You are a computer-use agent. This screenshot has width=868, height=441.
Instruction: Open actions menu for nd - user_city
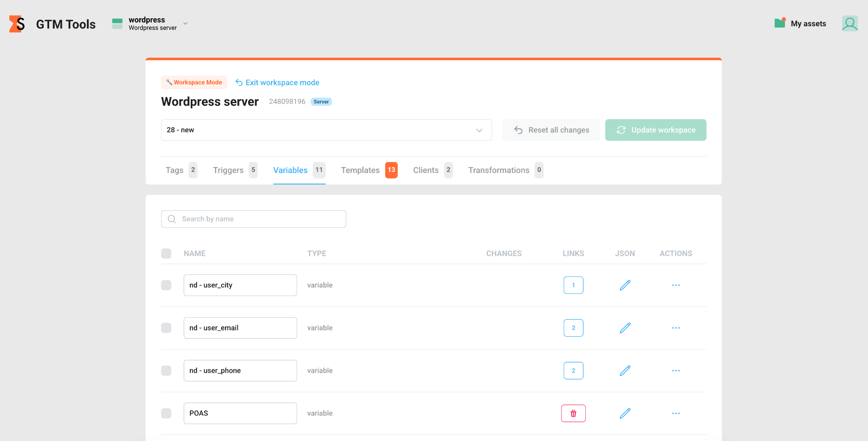(676, 285)
